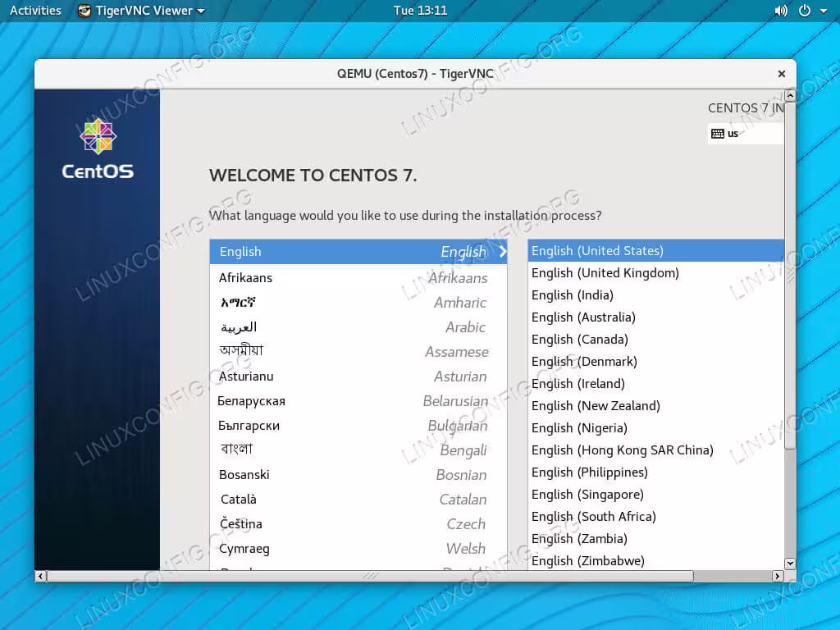
Task: Select Arabic language
Action: tap(358, 327)
